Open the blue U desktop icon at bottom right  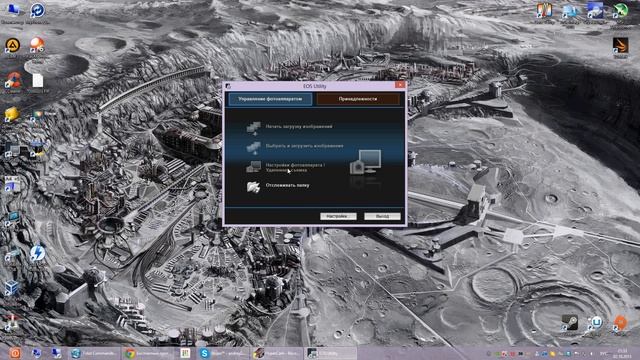[596, 322]
